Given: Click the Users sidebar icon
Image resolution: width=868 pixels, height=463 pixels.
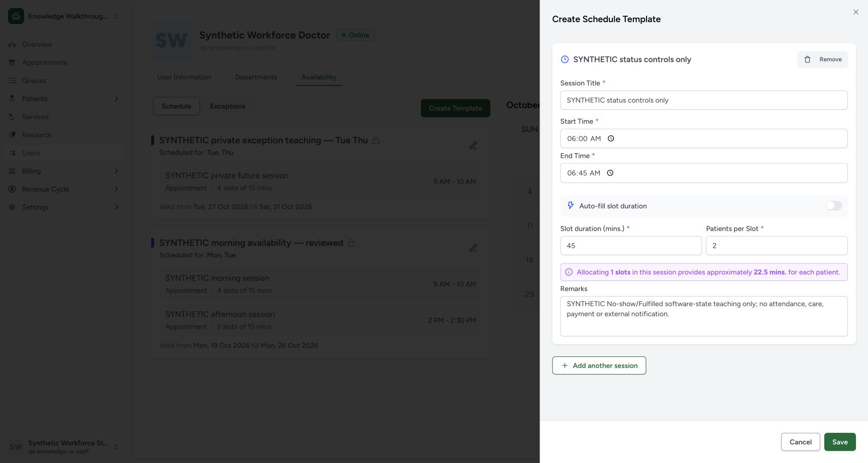Looking at the screenshot, I should coord(12,153).
